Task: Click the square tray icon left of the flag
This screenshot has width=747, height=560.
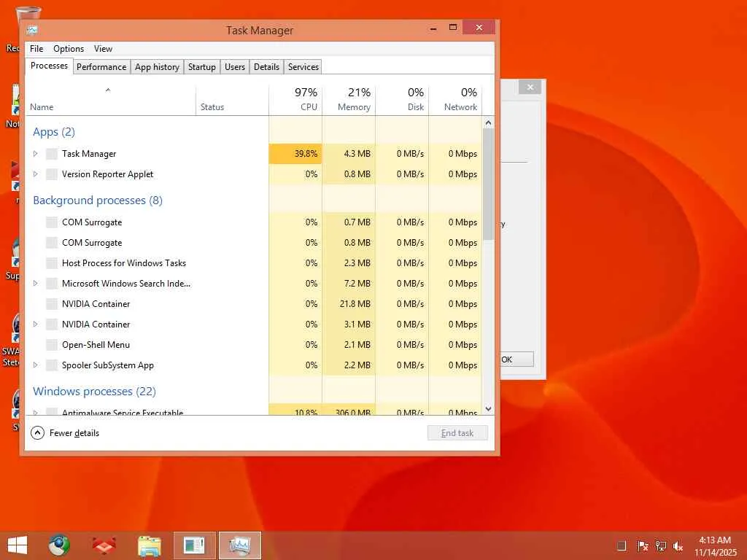Action: [622, 545]
